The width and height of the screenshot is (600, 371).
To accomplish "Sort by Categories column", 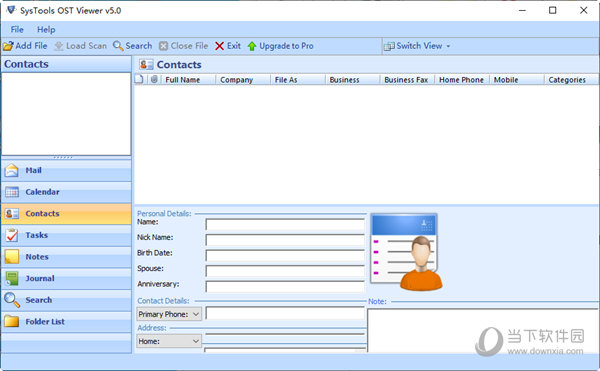I will point(567,80).
